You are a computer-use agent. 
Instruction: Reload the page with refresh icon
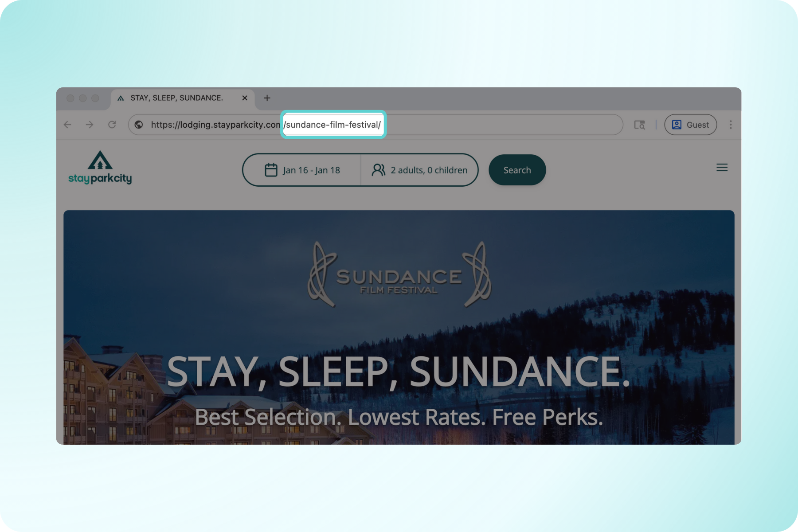[112, 125]
